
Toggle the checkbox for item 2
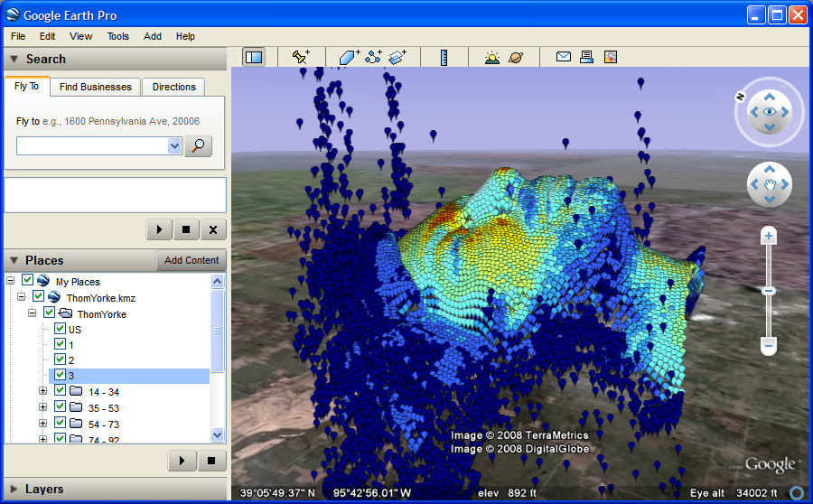click(x=61, y=359)
